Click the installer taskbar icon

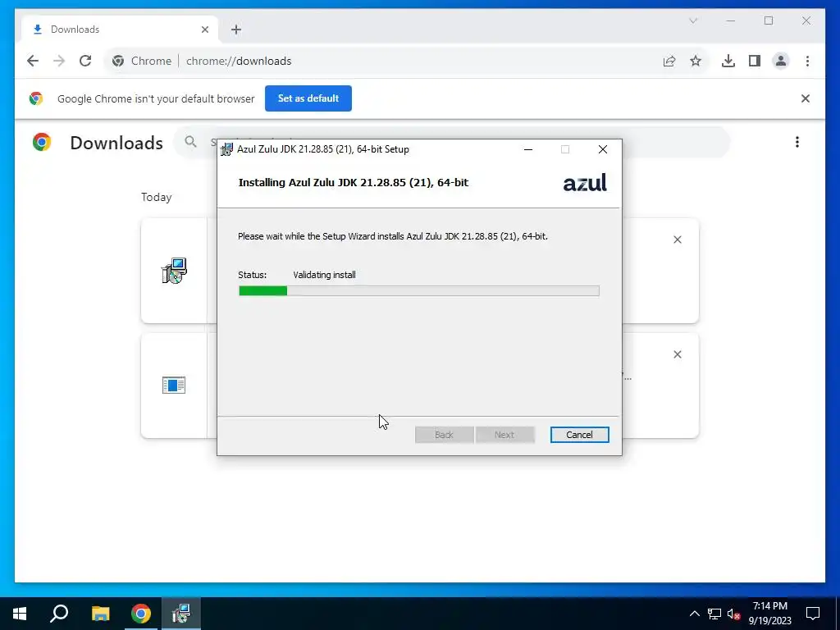coord(181,614)
